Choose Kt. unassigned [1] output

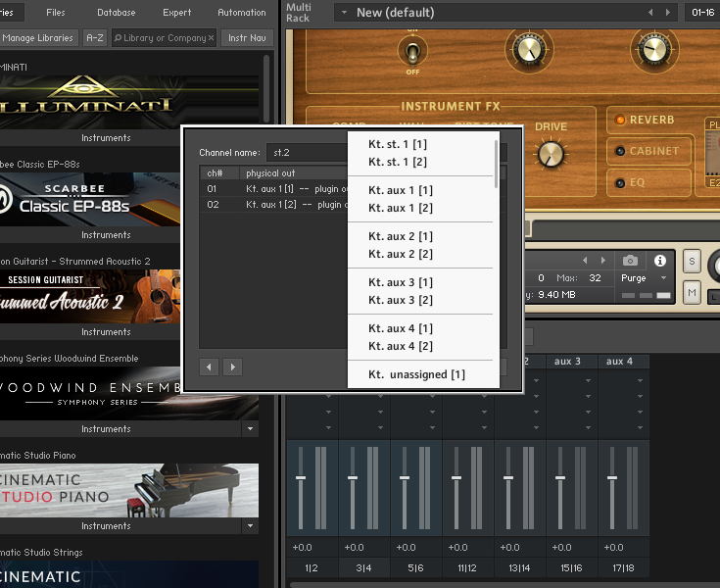(x=416, y=374)
